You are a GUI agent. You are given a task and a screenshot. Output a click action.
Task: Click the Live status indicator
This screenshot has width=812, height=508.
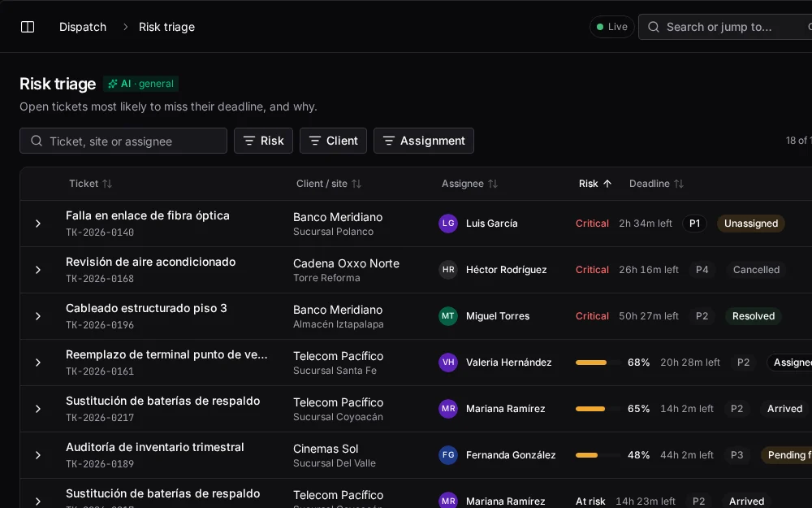(612, 27)
